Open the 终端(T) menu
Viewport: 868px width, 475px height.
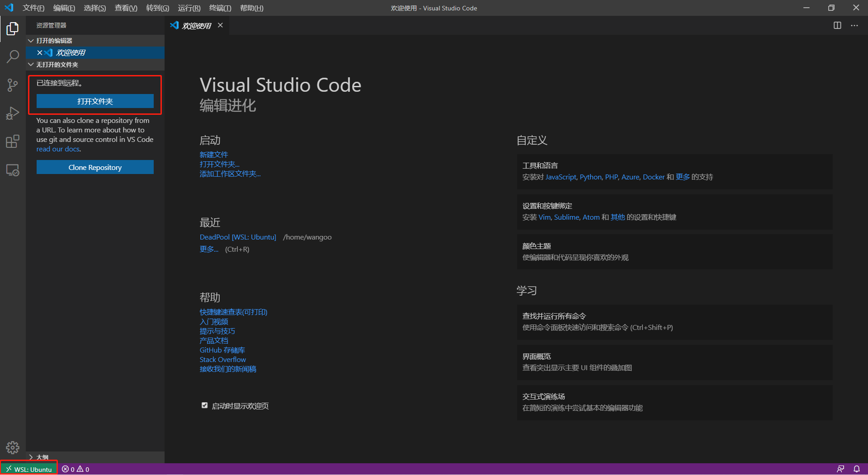coord(220,8)
